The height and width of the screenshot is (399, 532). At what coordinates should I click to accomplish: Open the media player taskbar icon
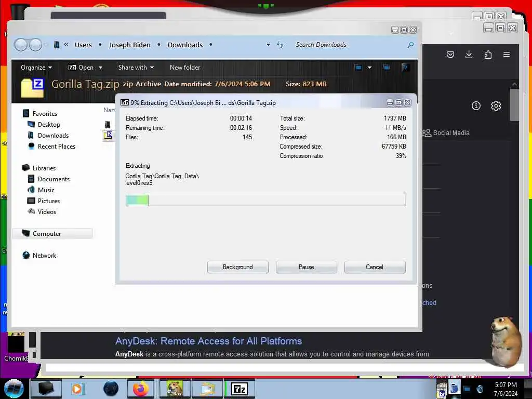[x=77, y=389]
